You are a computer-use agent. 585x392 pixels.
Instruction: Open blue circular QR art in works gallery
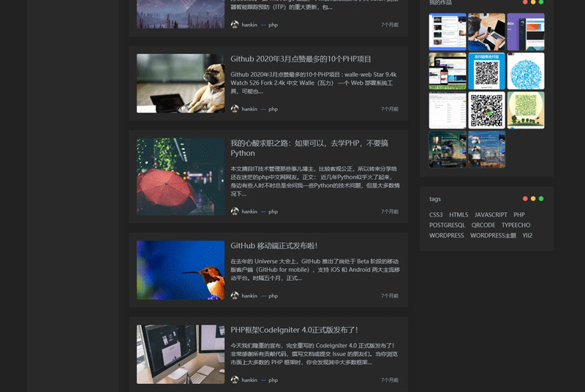526,71
